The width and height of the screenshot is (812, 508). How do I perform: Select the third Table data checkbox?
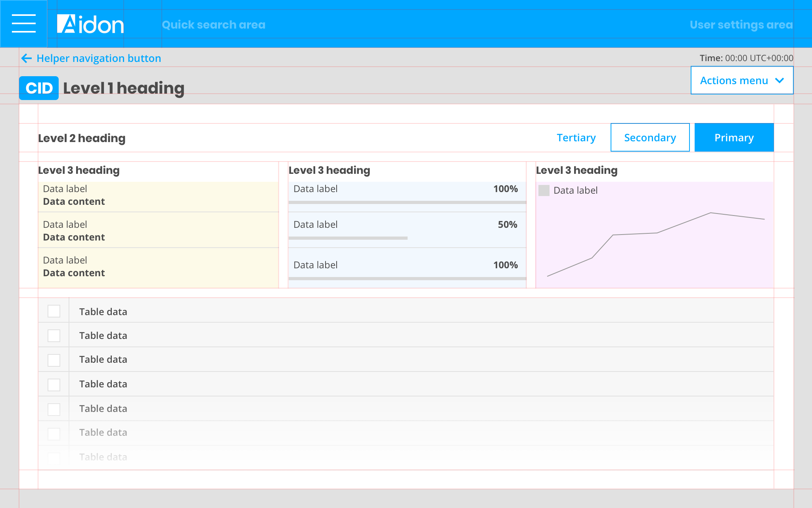click(54, 360)
